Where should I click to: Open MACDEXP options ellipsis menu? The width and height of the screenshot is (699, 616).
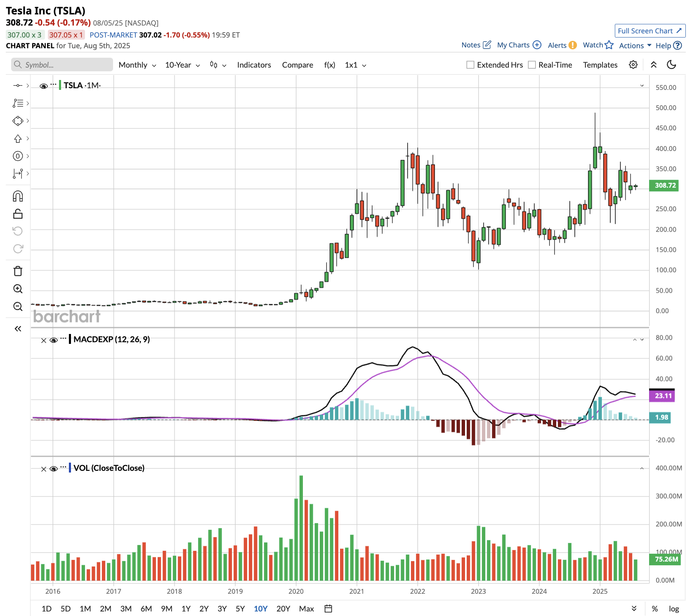pos(64,339)
